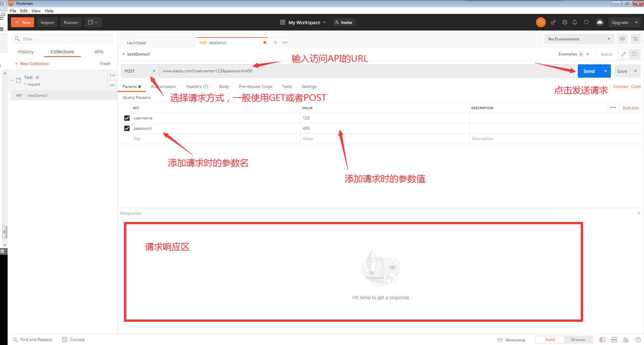Click the New button
This screenshot has width=644, height=345.
23,22
